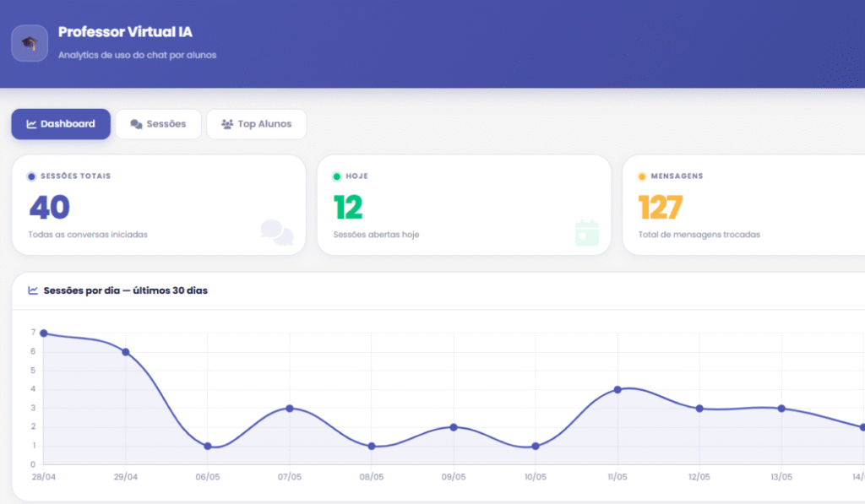Click the calendar icon in Hoje card
The width and height of the screenshot is (865, 504).
(587, 232)
